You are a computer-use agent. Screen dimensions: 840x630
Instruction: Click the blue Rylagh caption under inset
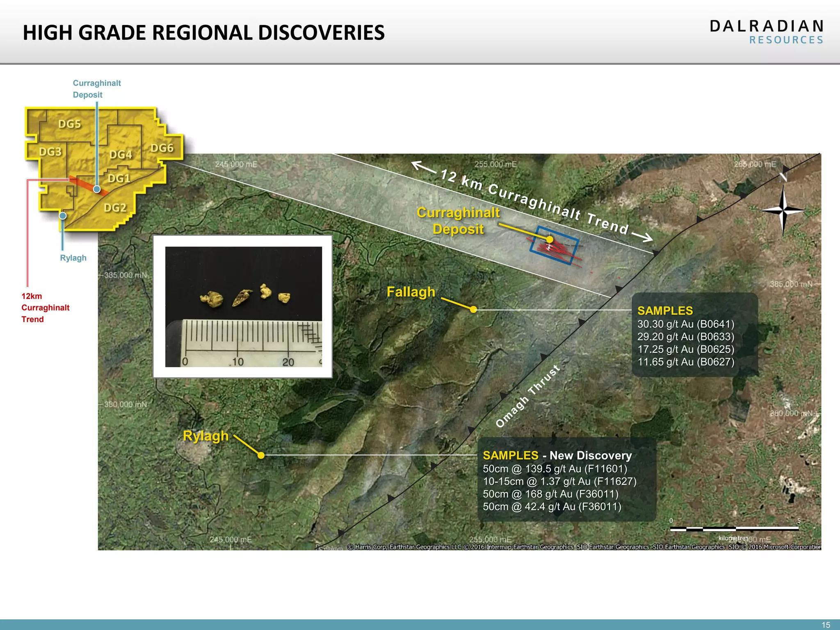pos(73,258)
